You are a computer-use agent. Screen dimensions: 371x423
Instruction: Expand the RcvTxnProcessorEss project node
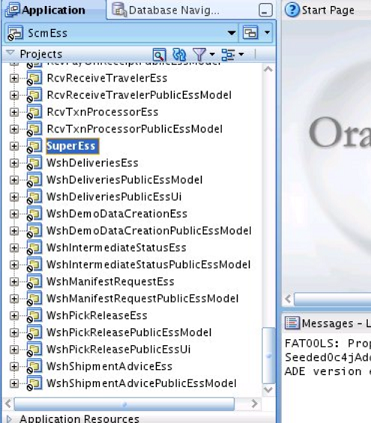pyautogui.click(x=14, y=112)
